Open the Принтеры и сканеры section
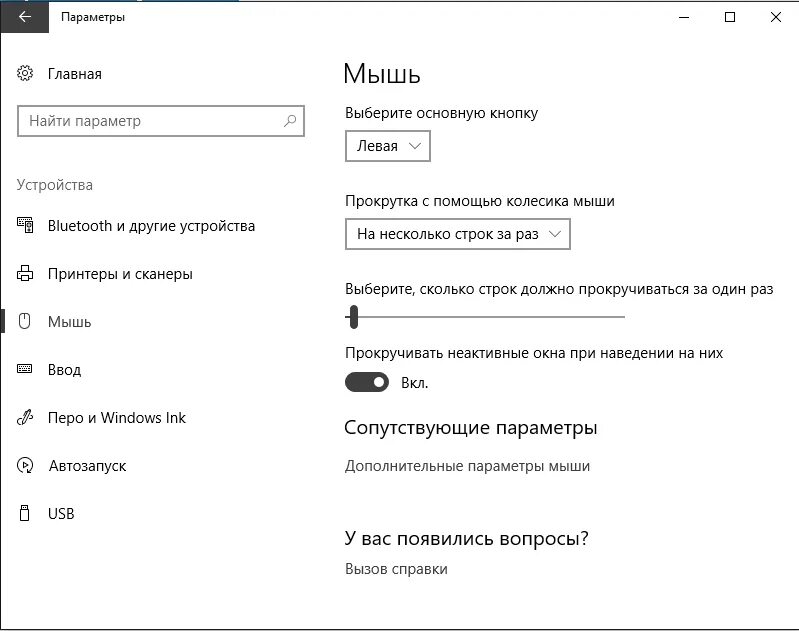The width and height of the screenshot is (799, 631). [120, 274]
